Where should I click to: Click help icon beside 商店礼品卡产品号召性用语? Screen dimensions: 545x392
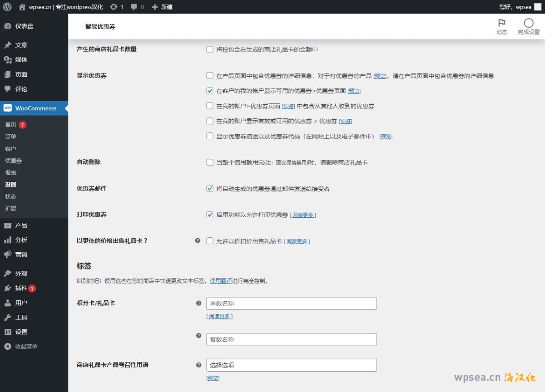point(198,365)
